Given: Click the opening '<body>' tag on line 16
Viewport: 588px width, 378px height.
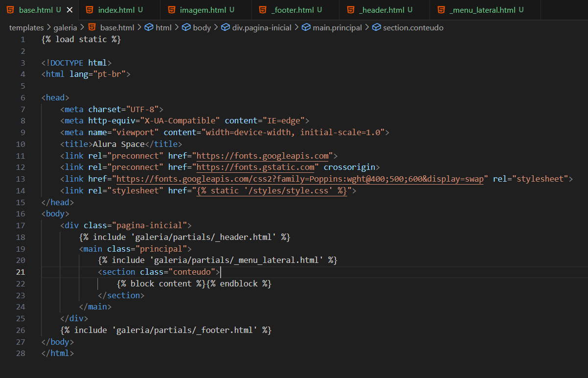Looking at the screenshot, I should 55,214.
